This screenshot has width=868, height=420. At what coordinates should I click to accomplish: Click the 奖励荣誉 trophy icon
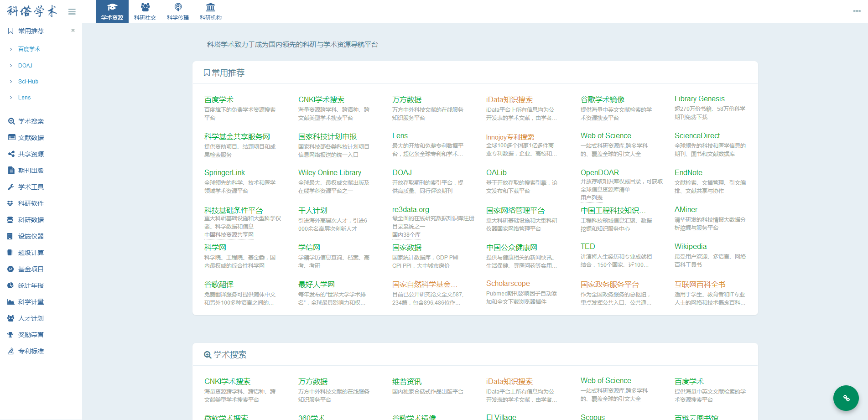tap(10, 335)
